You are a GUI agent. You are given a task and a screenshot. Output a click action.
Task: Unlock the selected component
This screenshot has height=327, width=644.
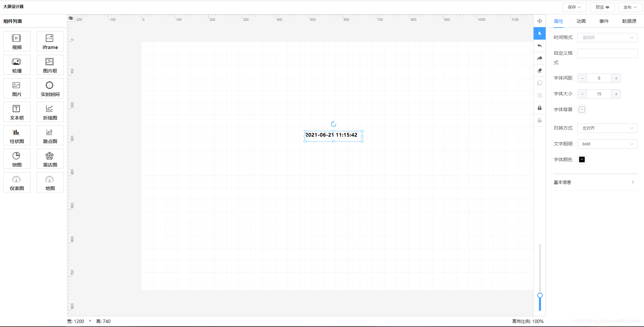[540, 120]
